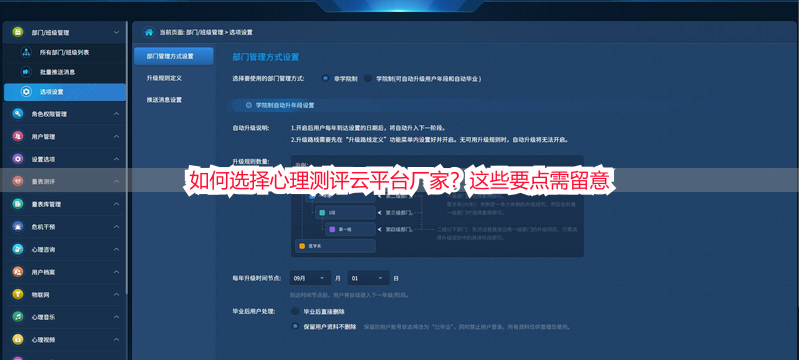799x360 pixels.
Task: Expand 危机干预 chevron
Action: [x=116, y=226]
